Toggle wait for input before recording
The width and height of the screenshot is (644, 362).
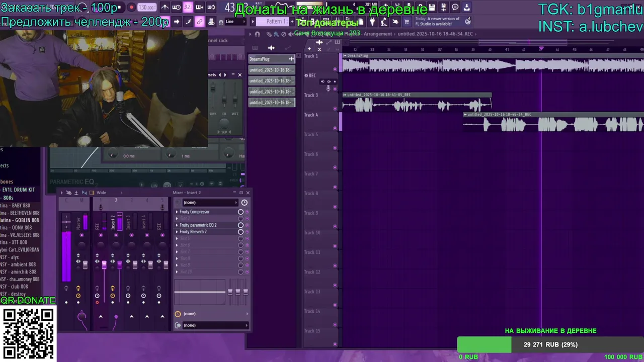(x=177, y=7)
